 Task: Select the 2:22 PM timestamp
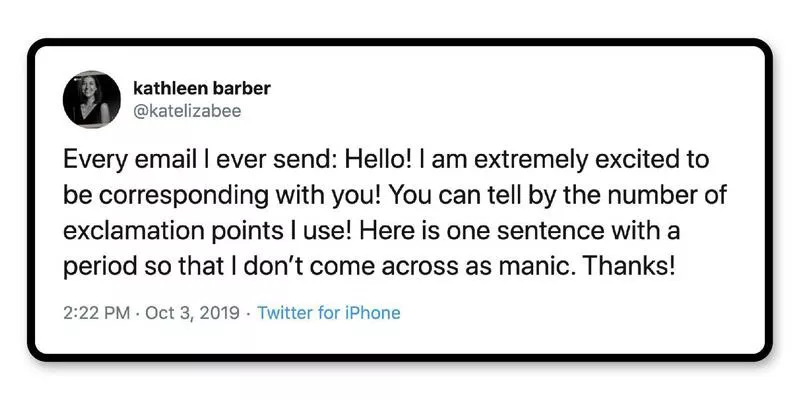96,313
